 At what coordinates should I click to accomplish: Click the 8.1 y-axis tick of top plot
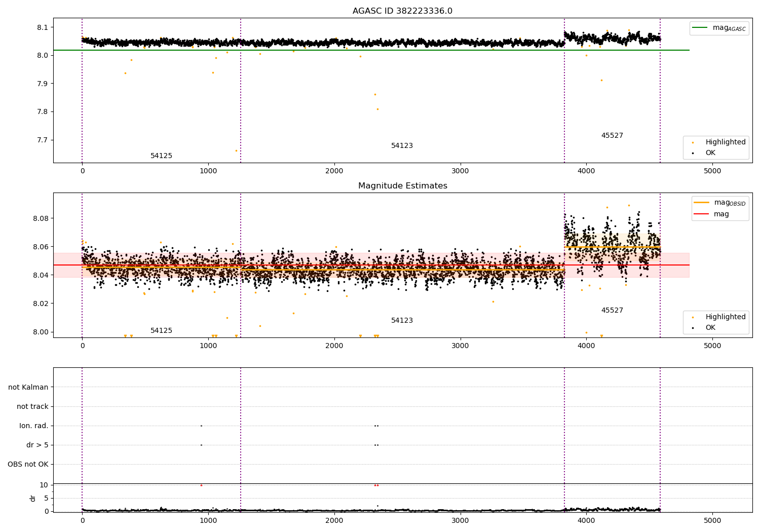(42, 27)
